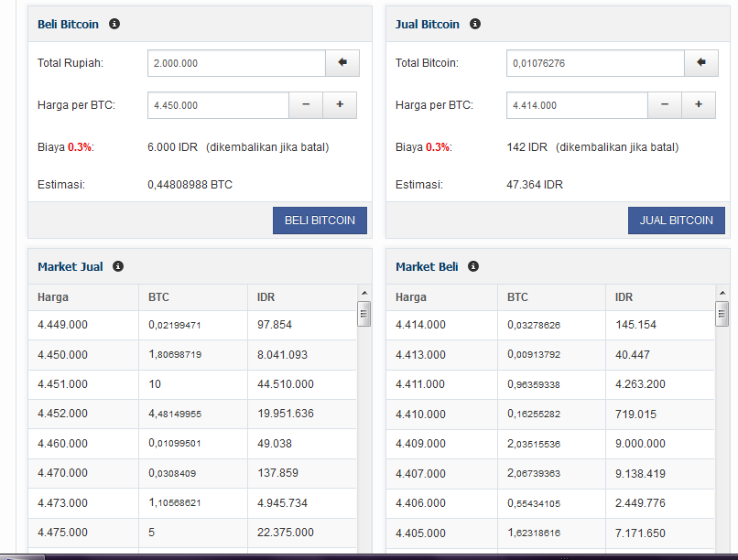The width and height of the screenshot is (738, 560).
Task: Select the 4.410.000 price in Market Beli
Action: (420, 415)
